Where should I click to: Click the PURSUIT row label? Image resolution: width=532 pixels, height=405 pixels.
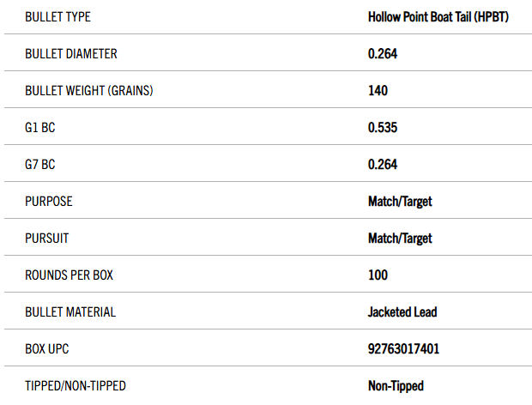48,238
